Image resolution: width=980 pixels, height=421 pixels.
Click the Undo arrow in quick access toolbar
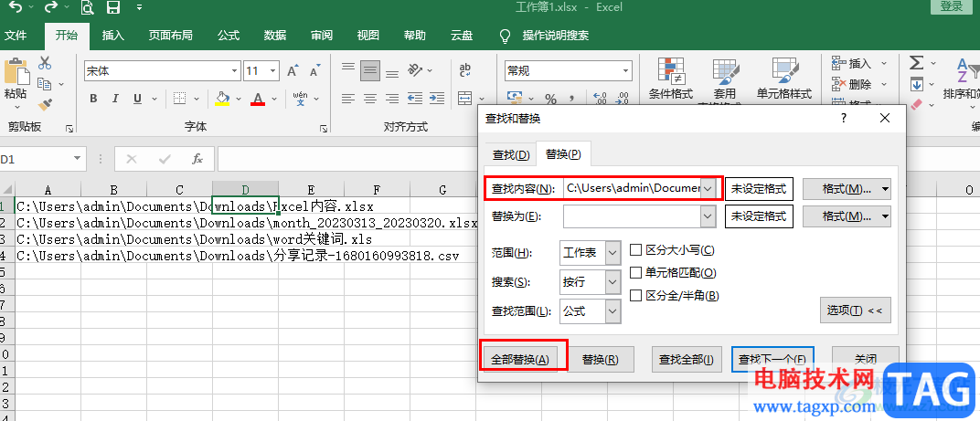[x=16, y=8]
